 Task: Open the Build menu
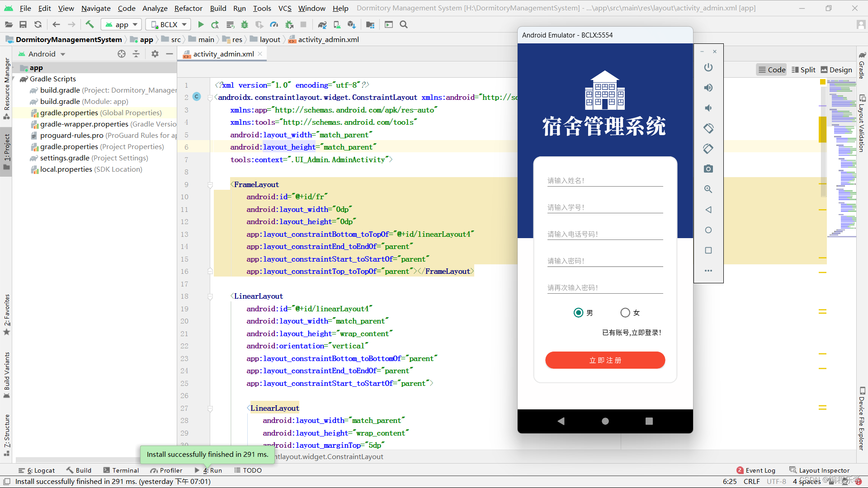click(x=218, y=8)
